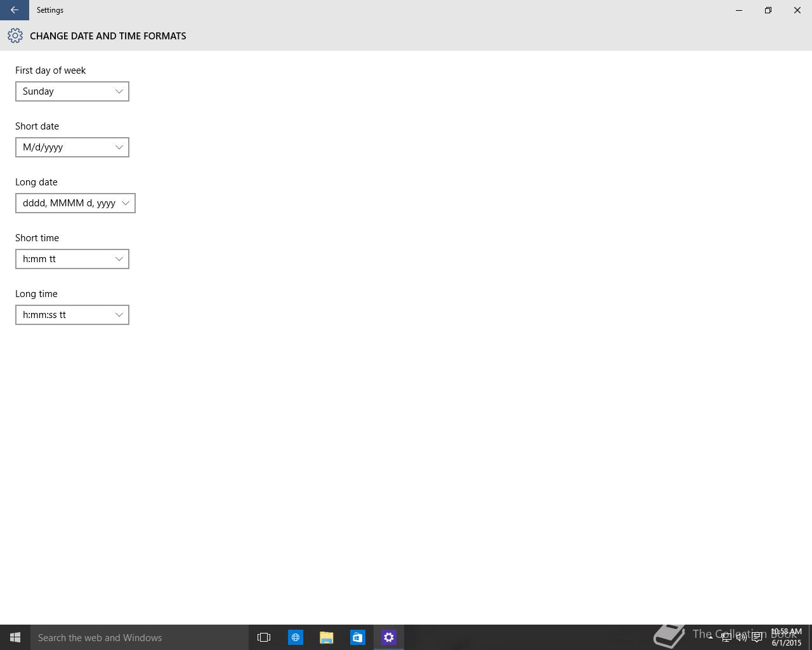
Task: Restore down the Settings window
Action: 768,10
